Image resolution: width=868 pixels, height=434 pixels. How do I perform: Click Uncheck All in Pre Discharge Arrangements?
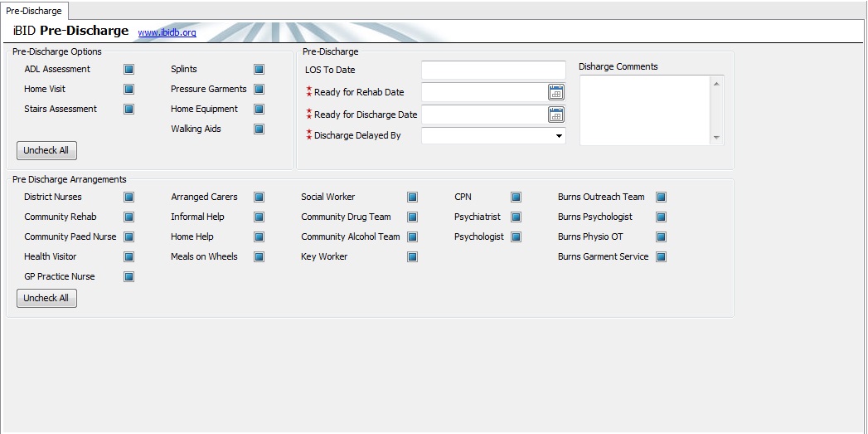pos(46,298)
